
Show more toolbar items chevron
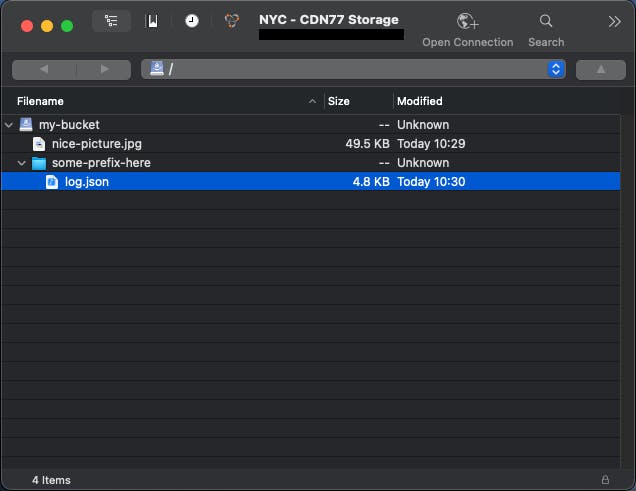point(614,21)
